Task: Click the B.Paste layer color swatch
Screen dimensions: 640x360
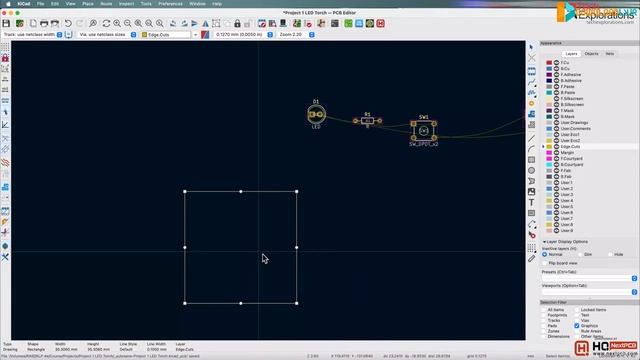Action: click(549, 93)
